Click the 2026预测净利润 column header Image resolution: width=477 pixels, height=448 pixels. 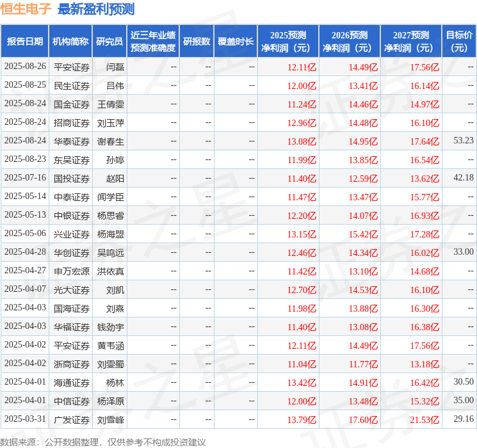(x=350, y=42)
